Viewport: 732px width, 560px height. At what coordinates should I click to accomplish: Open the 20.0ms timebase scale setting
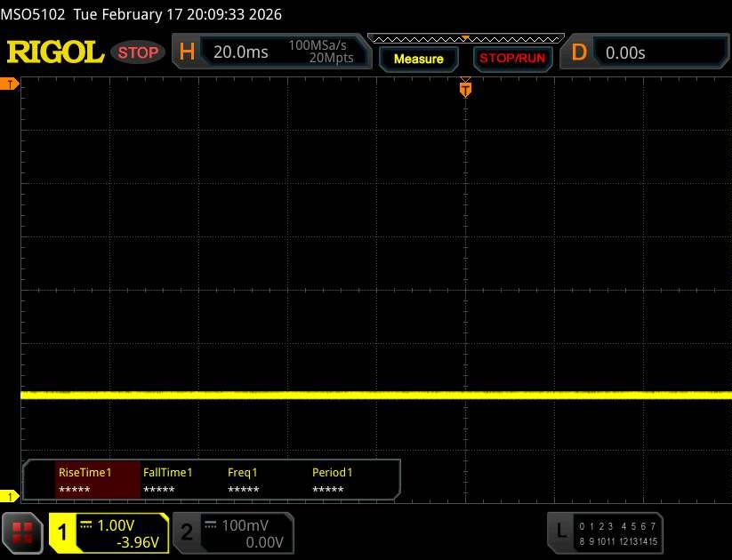click(241, 52)
